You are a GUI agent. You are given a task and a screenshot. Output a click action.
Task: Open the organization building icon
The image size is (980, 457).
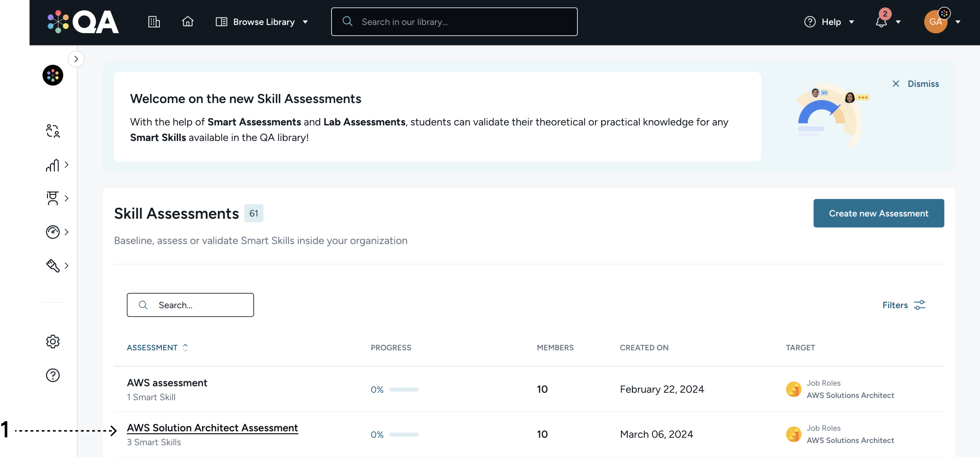pos(154,22)
